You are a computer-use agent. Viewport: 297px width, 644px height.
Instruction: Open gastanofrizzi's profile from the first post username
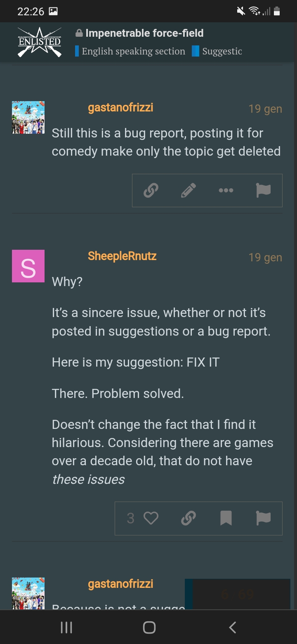[120, 108]
